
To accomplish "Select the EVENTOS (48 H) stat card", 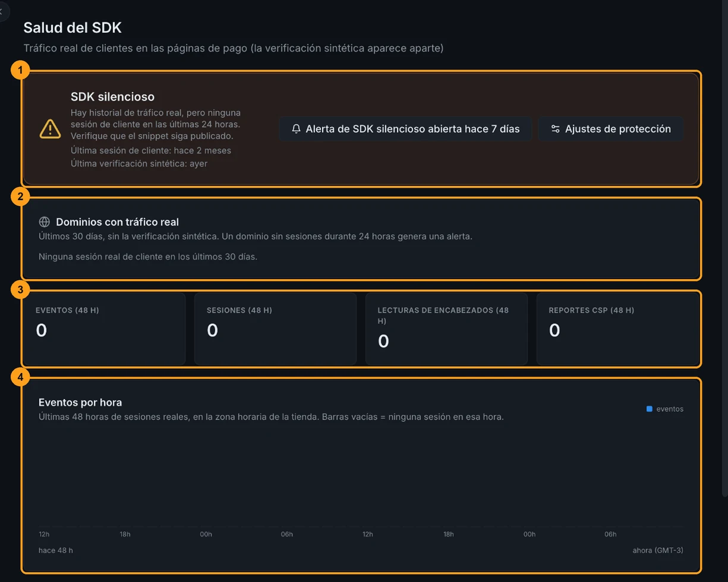I will 103,328.
